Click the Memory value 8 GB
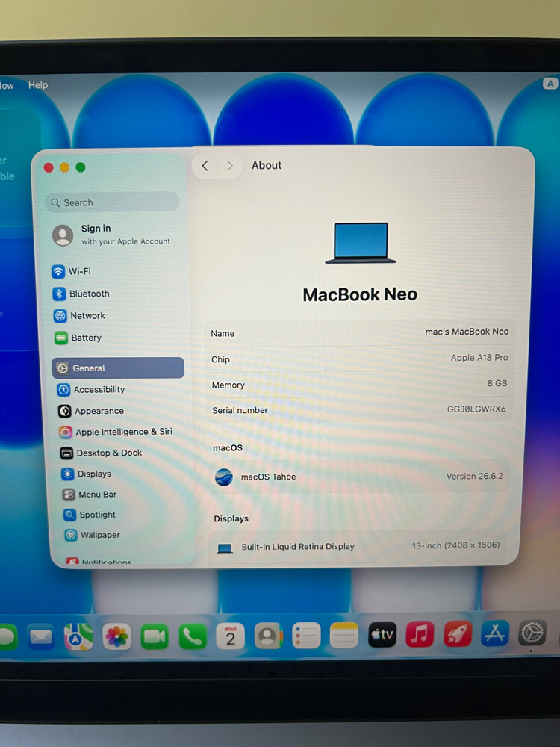This screenshot has height=747, width=560. tap(497, 383)
